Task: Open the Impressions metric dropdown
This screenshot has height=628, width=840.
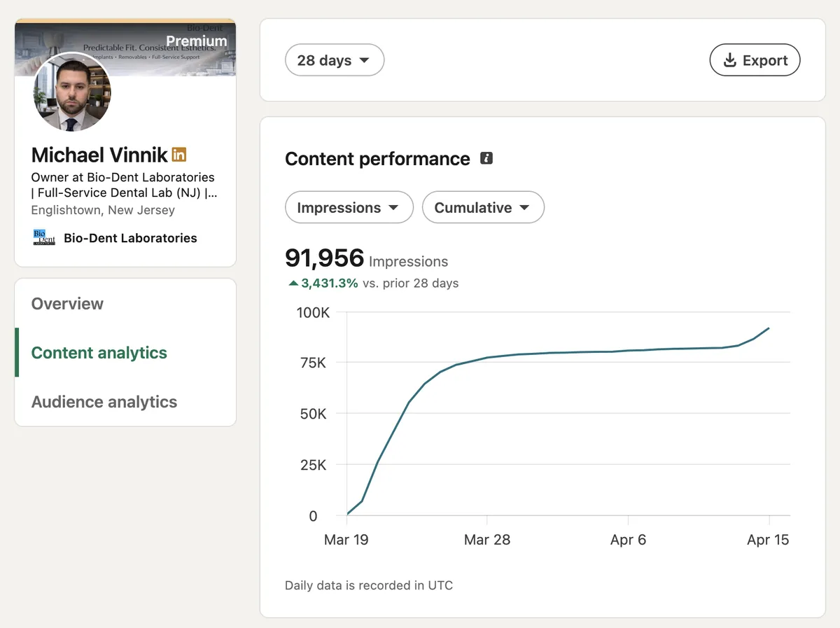Action: (349, 208)
